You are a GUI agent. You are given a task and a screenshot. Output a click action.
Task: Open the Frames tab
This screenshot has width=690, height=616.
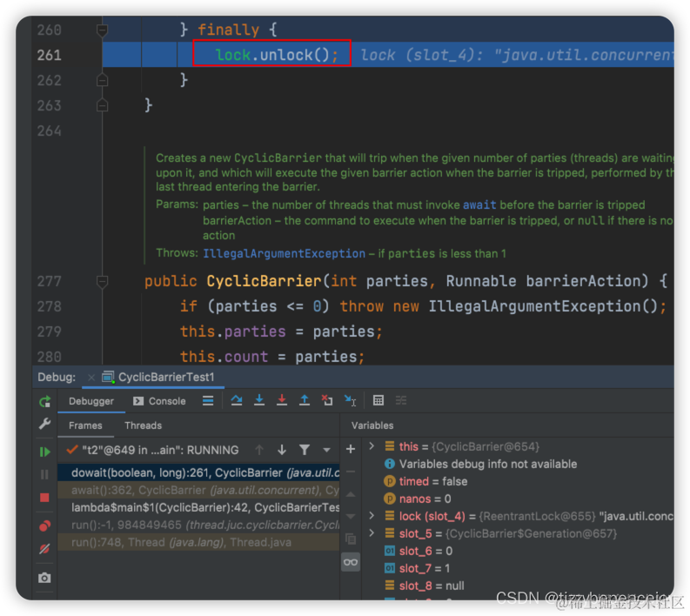[x=85, y=425]
